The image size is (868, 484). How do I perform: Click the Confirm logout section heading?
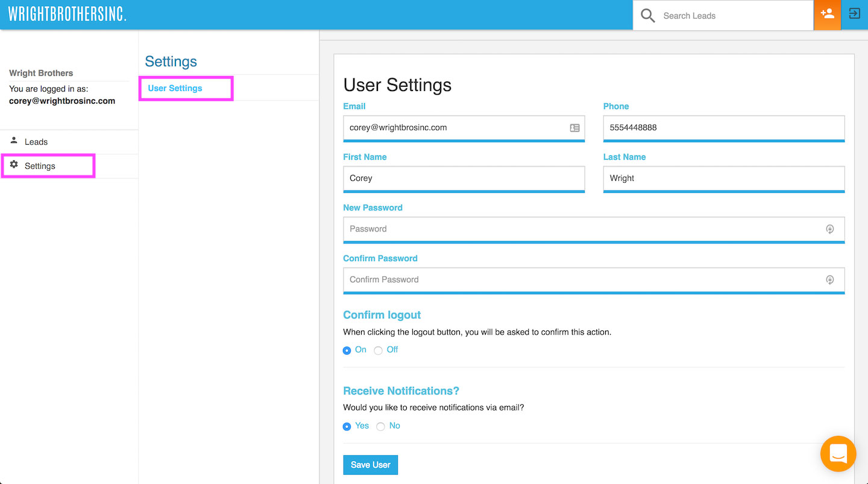tap(382, 315)
